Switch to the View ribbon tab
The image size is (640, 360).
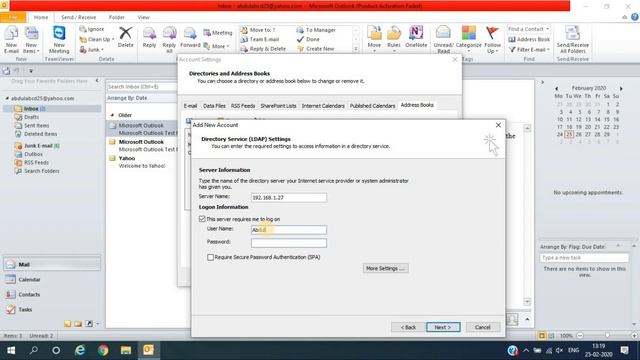click(143, 18)
